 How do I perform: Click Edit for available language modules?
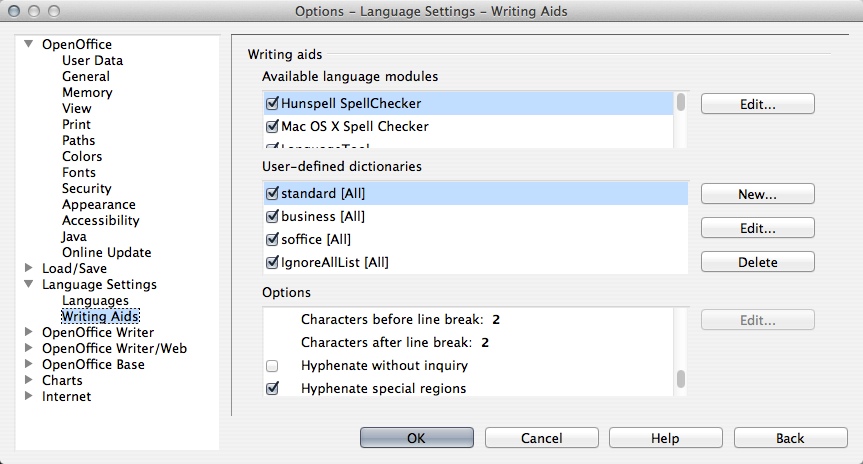(757, 103)
